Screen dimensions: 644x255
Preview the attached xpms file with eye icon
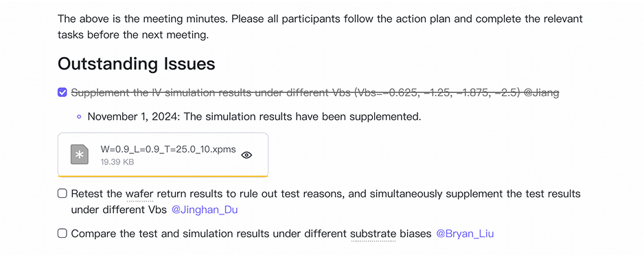(x=246, y=155)
